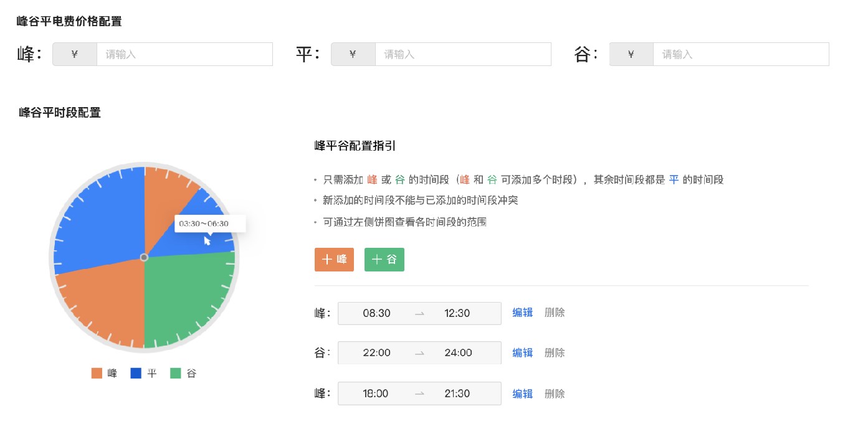Delete the 08:30 to 12:30 peak period
The width and height of the screenshot is (868, 424).
[555, 313]
